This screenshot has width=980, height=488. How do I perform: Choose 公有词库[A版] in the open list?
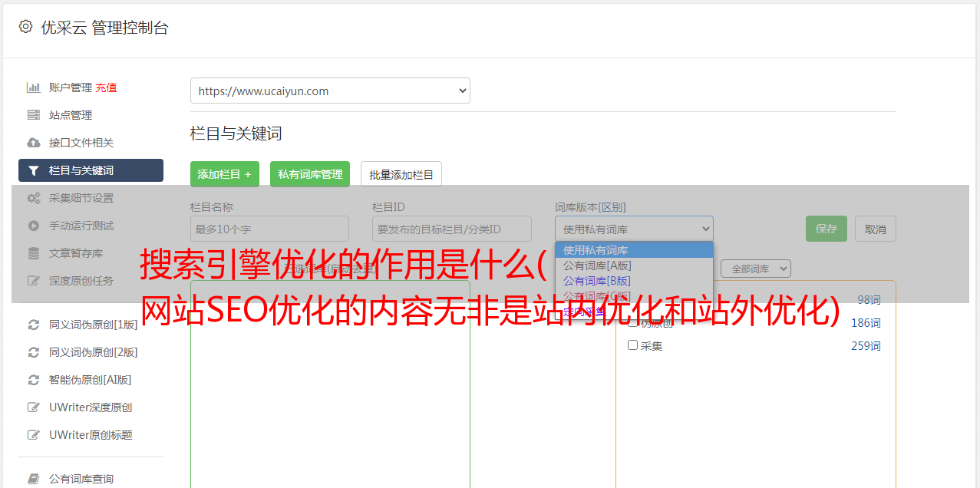click(634, 265)
